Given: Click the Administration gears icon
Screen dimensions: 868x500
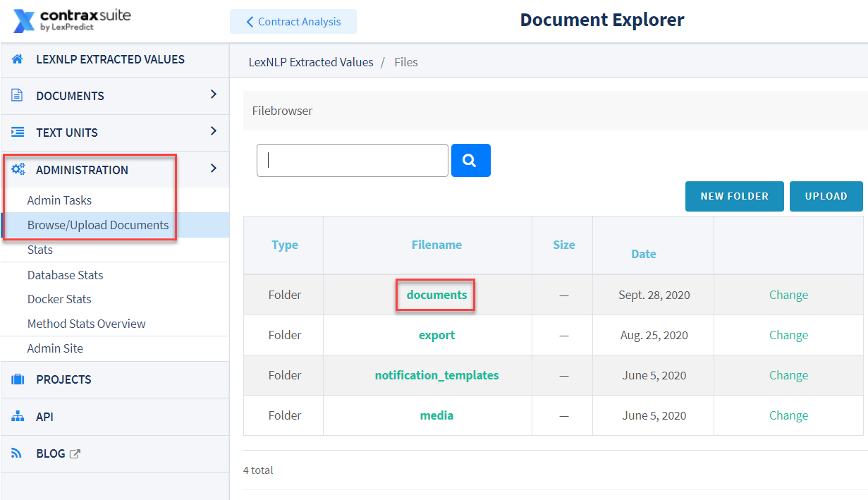Looking at the screenshot, I should click(18, 169).
